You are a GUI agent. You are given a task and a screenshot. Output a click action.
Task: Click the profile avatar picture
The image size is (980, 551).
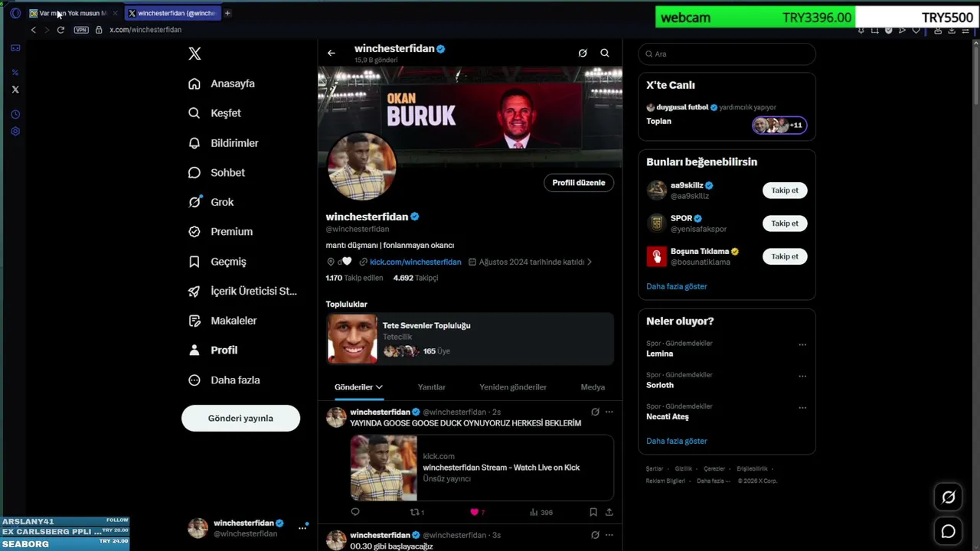pyautogui.click(x=361, y=166)
